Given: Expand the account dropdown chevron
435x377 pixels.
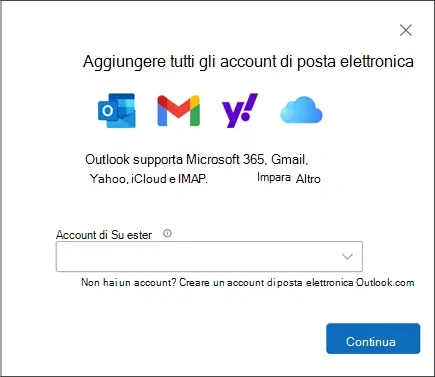Looking at the screenshot, I should pyautogui.click(x=347, y=256).
